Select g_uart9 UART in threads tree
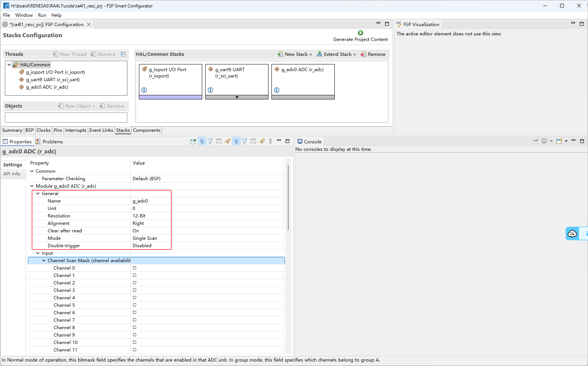Viewport: 588px width, 366px height. [53, 80]
